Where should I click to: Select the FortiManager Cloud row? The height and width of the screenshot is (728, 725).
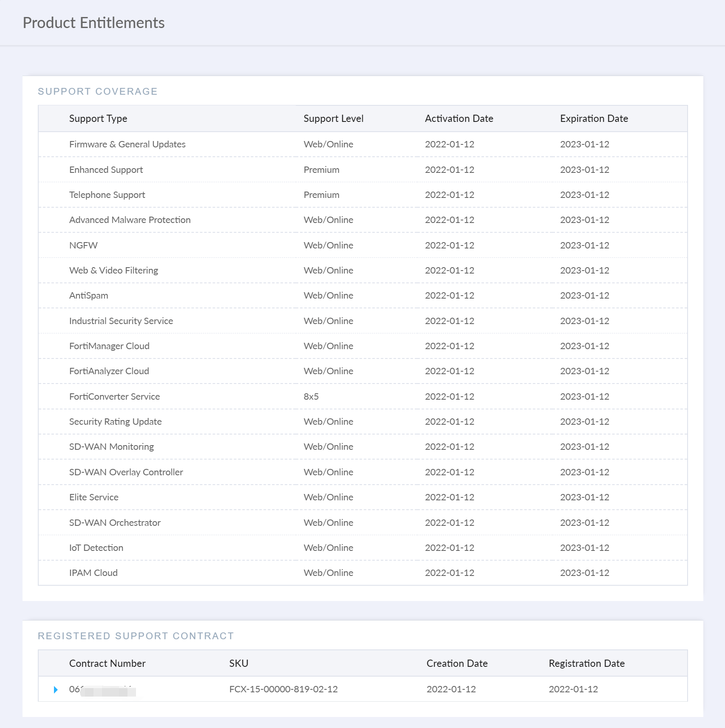click(x=109, y=346)
